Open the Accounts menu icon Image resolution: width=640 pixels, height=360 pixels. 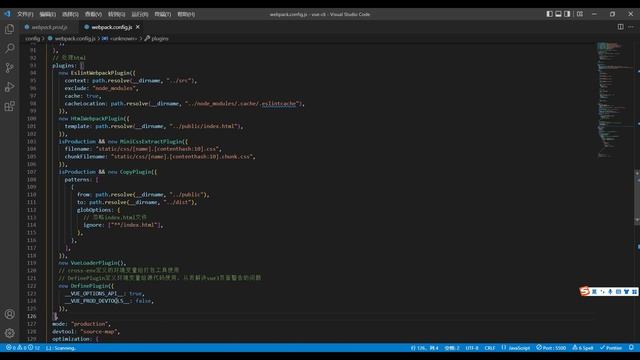(x=9, y=314)
